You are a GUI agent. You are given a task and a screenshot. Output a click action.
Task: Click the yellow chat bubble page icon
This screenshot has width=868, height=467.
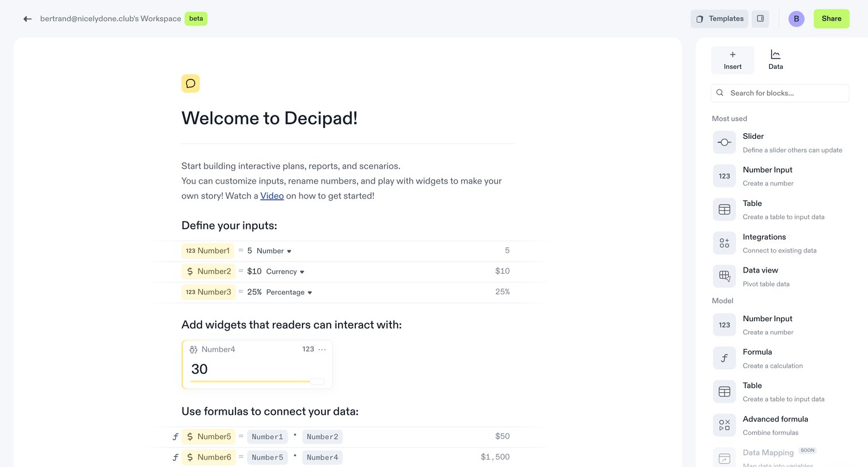click(x=191, y=84)
